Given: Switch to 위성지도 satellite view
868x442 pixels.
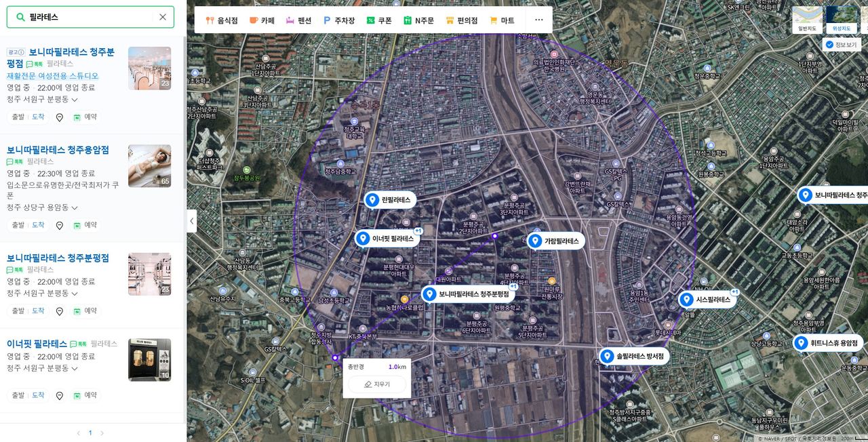Looking at the screenshot, I should pyautogui.click(x=842, y=20).
